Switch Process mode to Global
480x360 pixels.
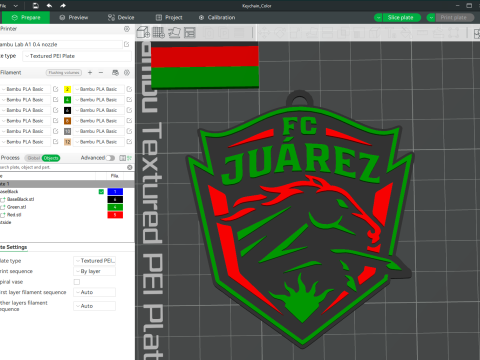point(33,158)
